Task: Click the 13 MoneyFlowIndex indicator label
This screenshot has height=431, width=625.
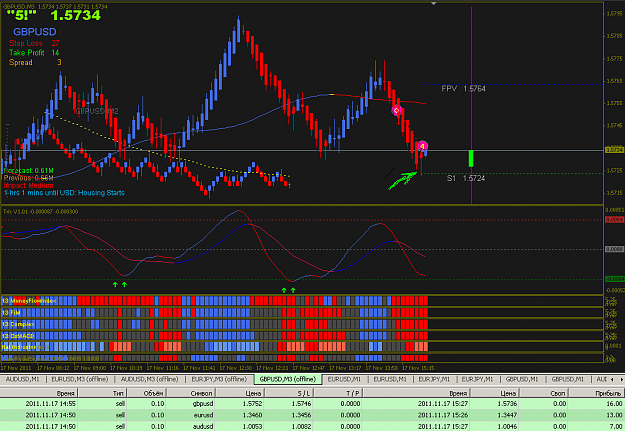Action: click(x=29, y=301)
